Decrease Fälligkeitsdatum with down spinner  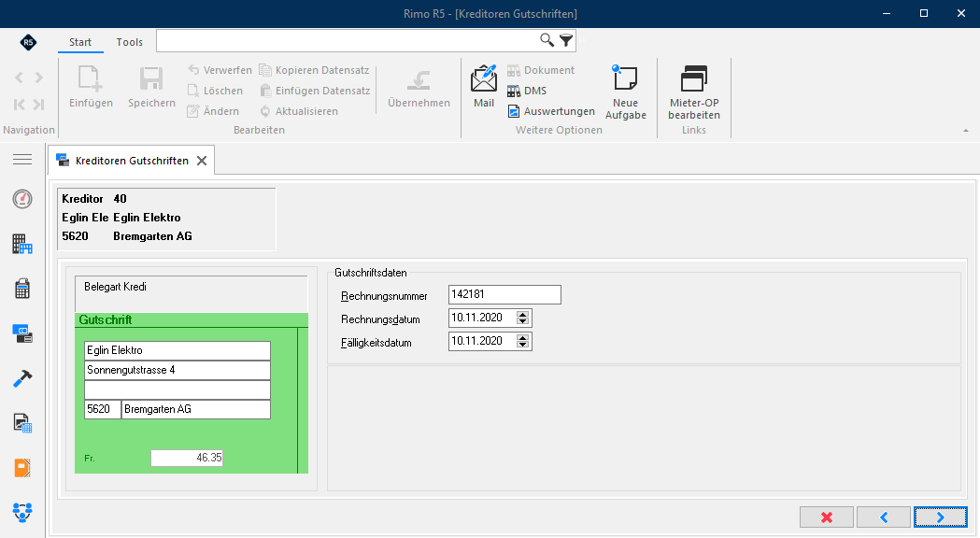pos(523,345)
